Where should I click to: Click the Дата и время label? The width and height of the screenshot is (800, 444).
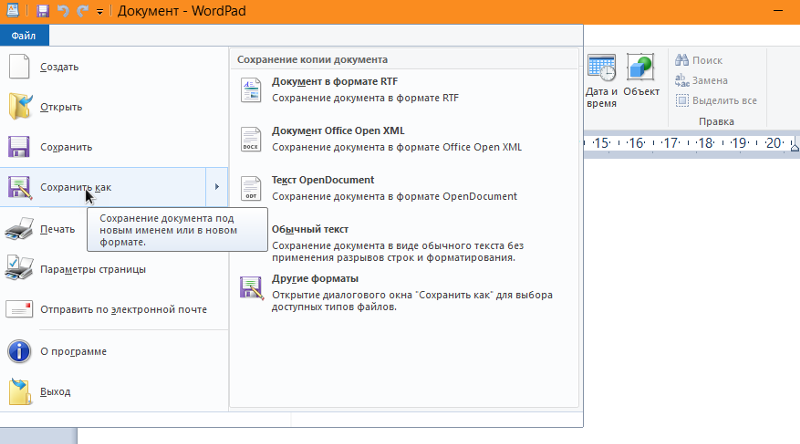click(602, 97)
